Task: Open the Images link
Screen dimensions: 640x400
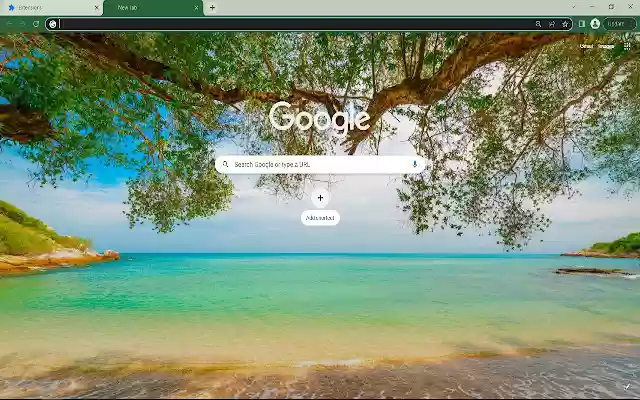Action: pyautogui.click(x=606, y=46)
